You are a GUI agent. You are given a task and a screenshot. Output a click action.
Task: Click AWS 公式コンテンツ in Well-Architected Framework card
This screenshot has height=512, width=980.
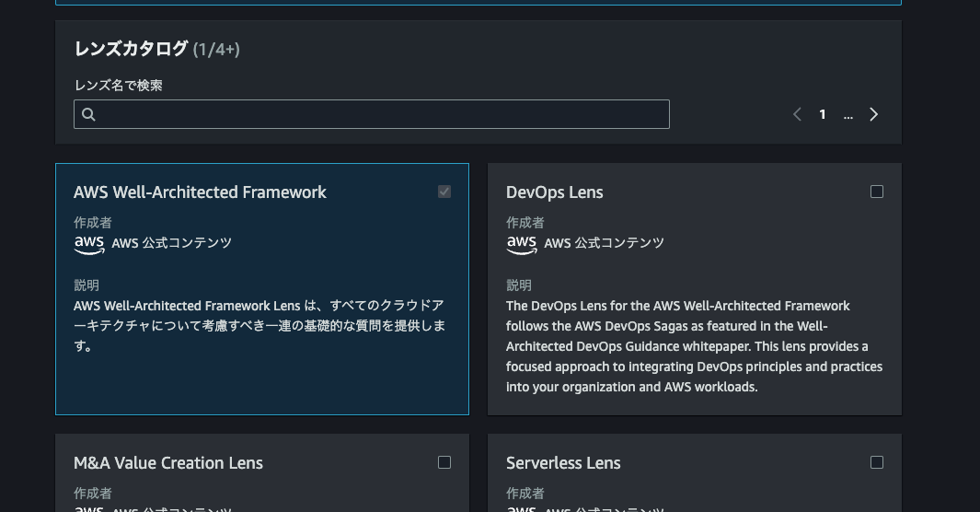click(171, 243)
